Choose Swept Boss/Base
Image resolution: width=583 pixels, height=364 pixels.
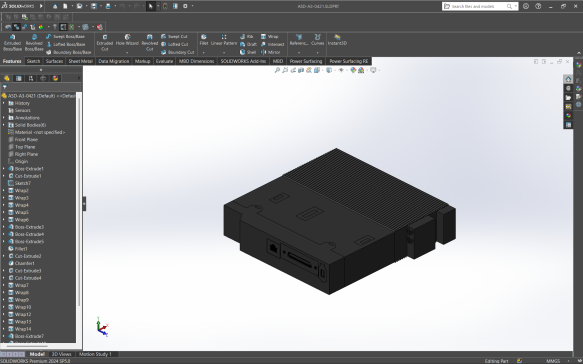click(x=65, y=36)
